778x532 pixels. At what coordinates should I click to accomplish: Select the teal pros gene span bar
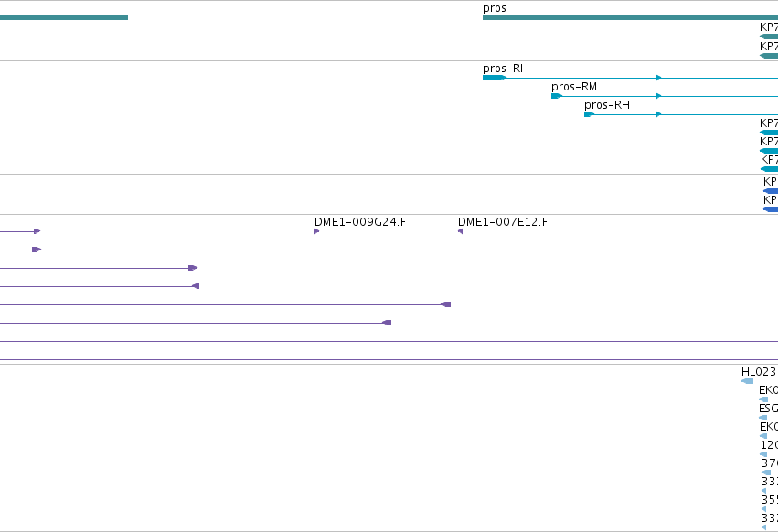[x=630, y=17]
